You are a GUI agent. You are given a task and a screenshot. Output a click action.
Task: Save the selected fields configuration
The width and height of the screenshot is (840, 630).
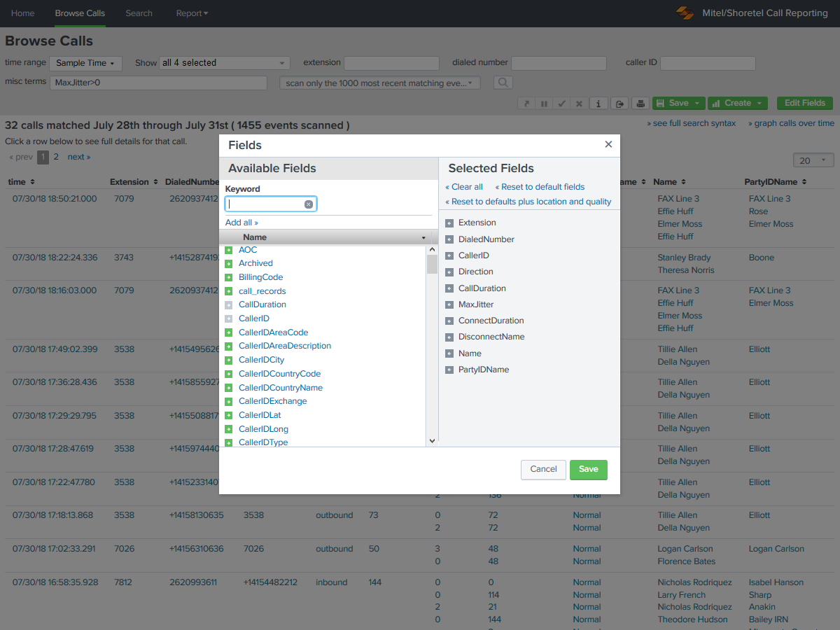coord(588,470)
